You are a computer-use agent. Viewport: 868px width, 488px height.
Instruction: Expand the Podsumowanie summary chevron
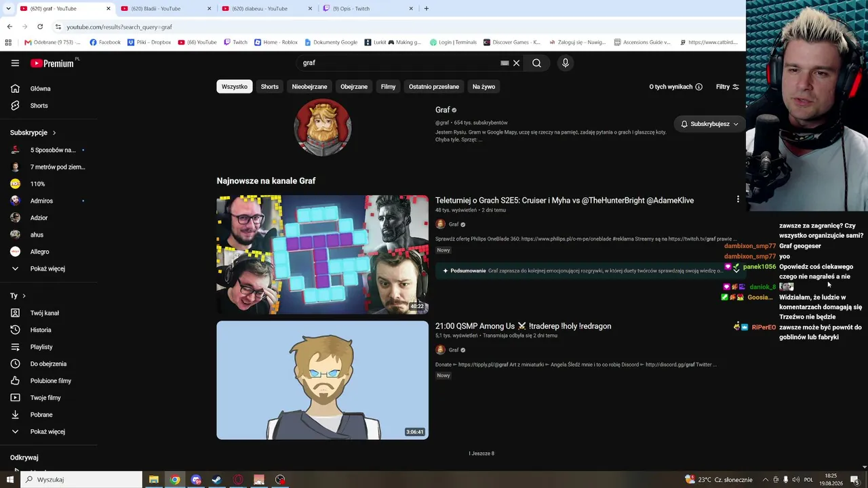pyautogui.click(x=736, y=270)
